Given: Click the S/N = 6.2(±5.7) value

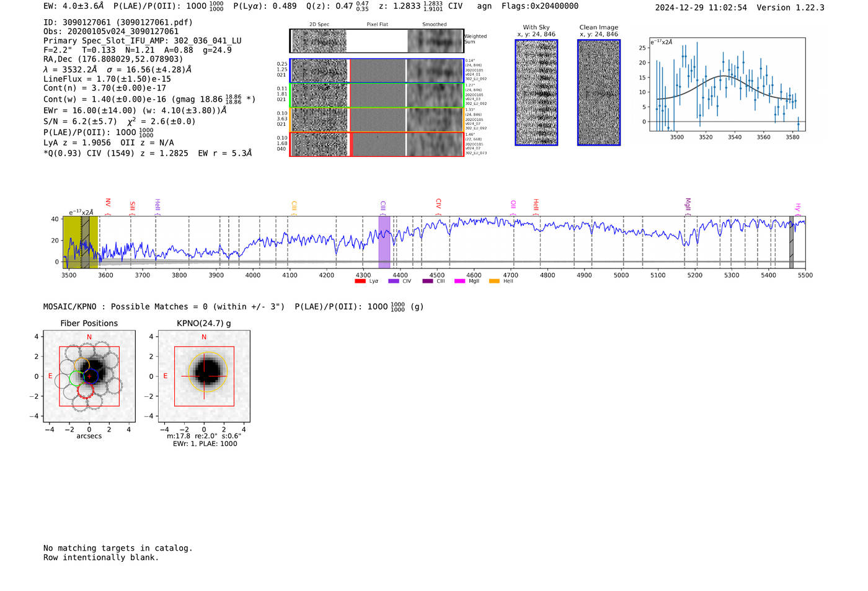Looking at the screenshot, I should tap(80, 122).
